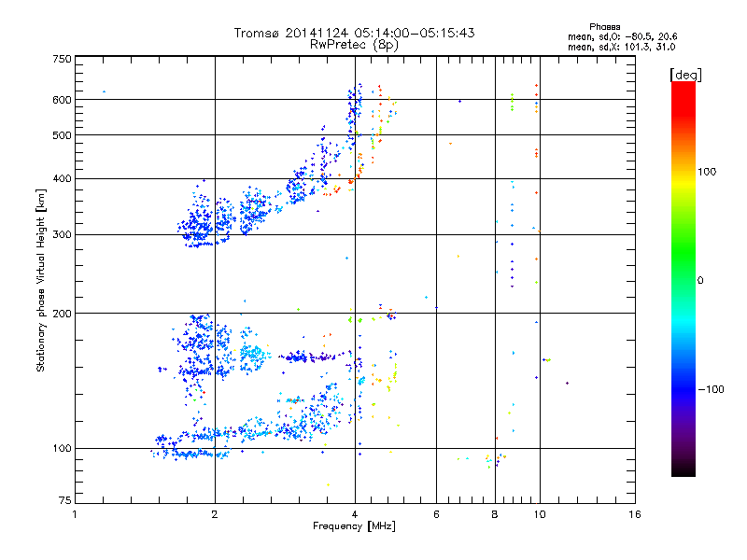
Task: Click the y-axis tick label '500'
Action: pyautogui.click(x=63, y=135)
